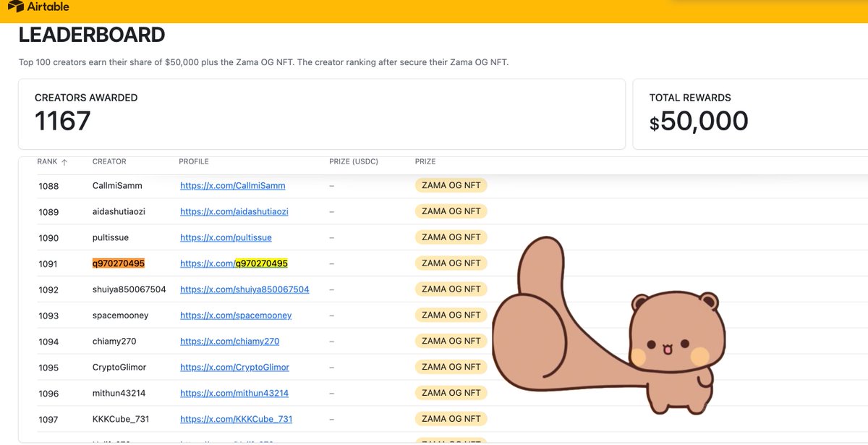Click the PROFILE column header
Viewport: 868px width, 445px height.
tap(194, 162)
